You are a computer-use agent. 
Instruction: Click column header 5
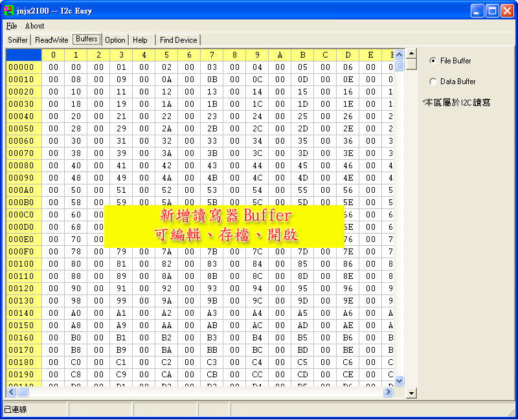point(166,55)
